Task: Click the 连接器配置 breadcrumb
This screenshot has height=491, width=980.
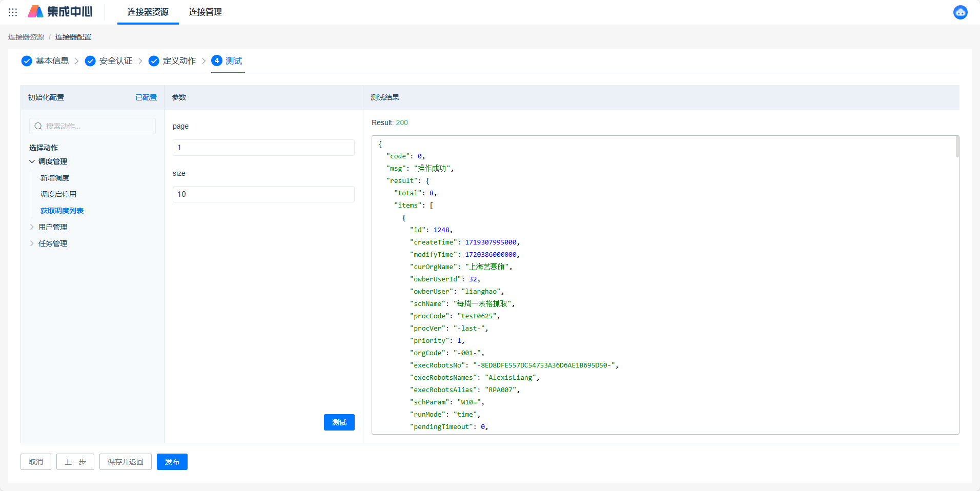Action: [x=73, y=37]
